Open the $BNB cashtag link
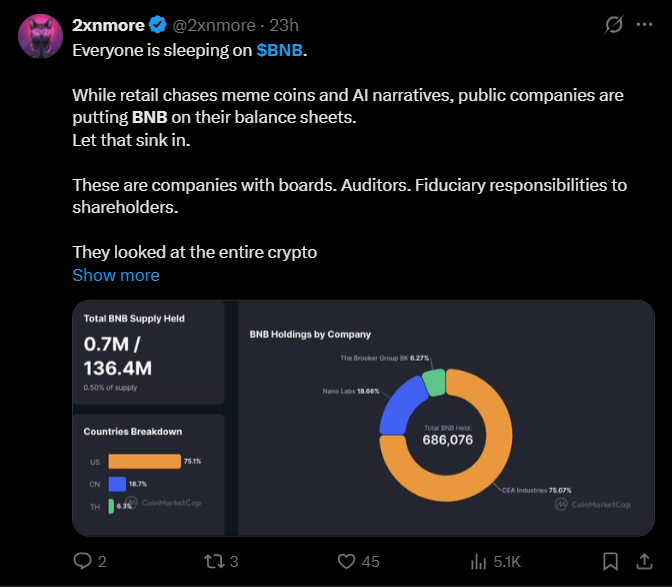672x587 pixels. [x=279, y=49]
